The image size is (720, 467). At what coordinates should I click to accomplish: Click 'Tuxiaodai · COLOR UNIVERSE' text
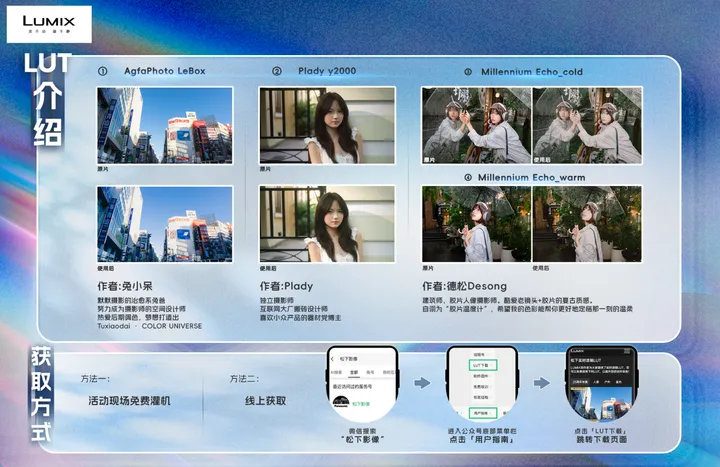pos(150,326)
